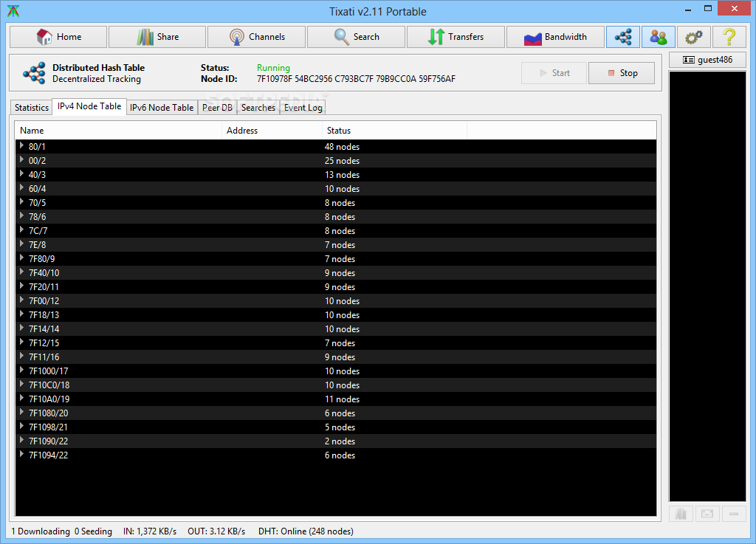This screenshot has width=756, height=544.
Task: Go to Channels
Action: click(256, 37)
